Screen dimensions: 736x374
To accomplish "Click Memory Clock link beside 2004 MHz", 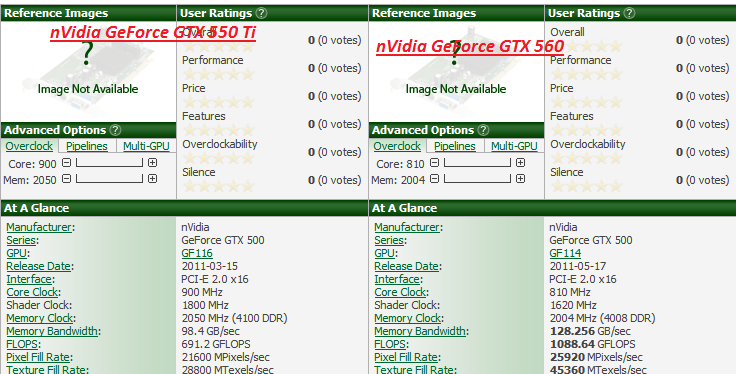I will pyautogui.click(x=407, y=318).
